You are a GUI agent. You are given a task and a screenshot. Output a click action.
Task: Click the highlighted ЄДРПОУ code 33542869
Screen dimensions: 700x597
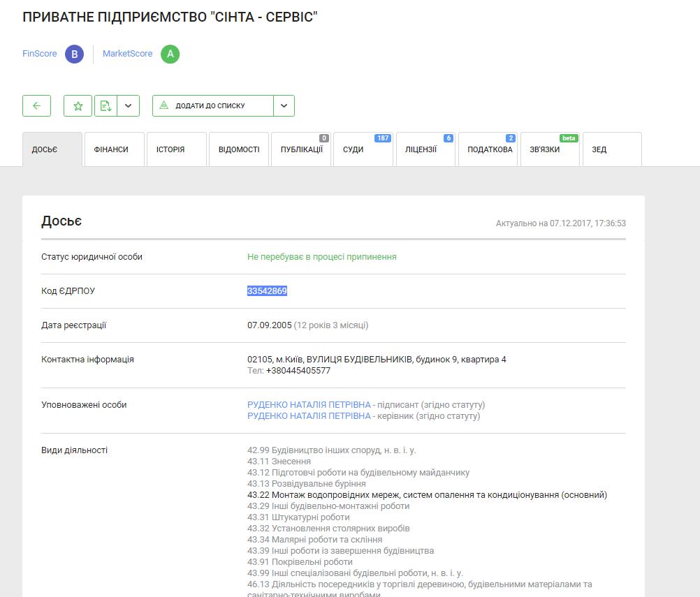(x=267, y=291)
